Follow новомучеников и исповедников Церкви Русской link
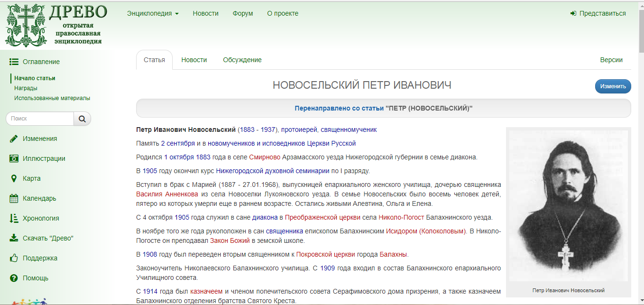Screen dimensions: 644x305 282,143
